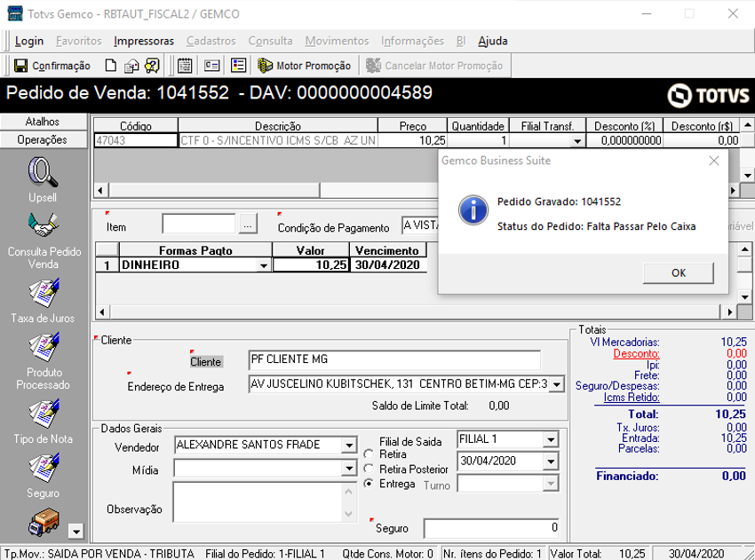The image size is (755, 560).
Task: Open the Seguro shortcut icon
Action: [44, 468]
